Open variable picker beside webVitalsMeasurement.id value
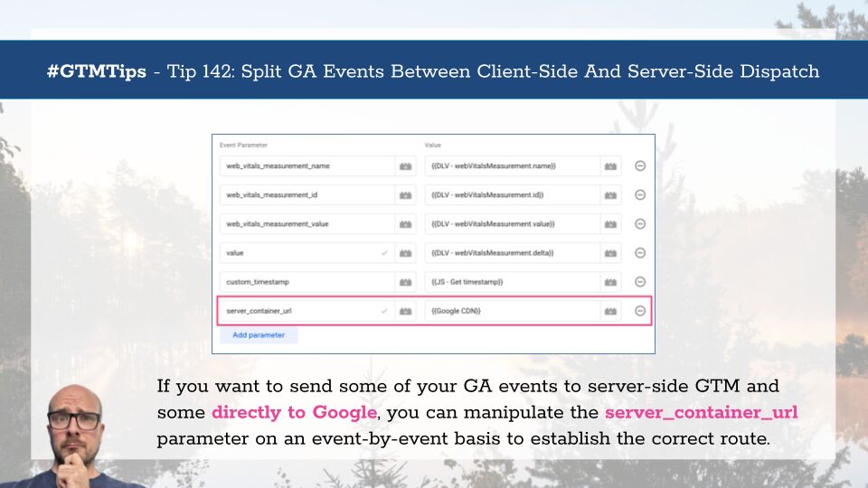The height and width of the screenshot is (488, 868). [610, 195]
